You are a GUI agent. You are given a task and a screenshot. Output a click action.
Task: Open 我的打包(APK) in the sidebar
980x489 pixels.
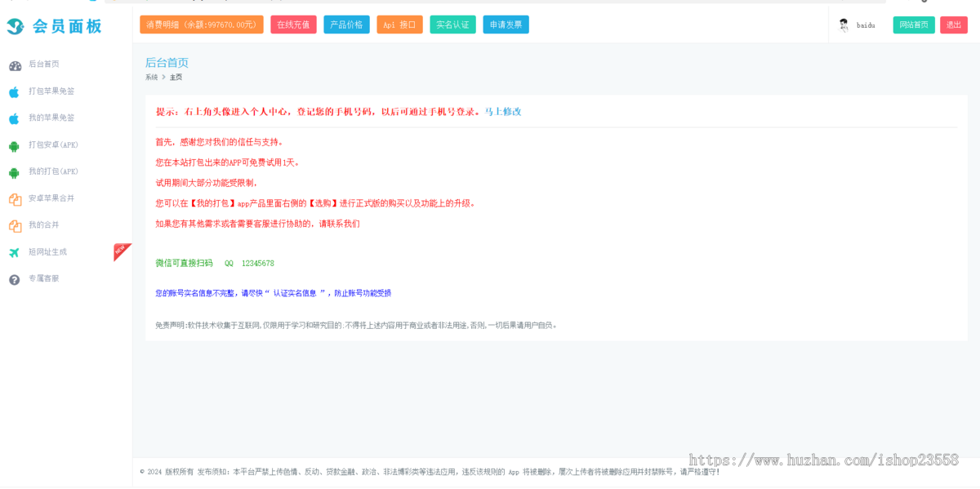click(53, 171)
